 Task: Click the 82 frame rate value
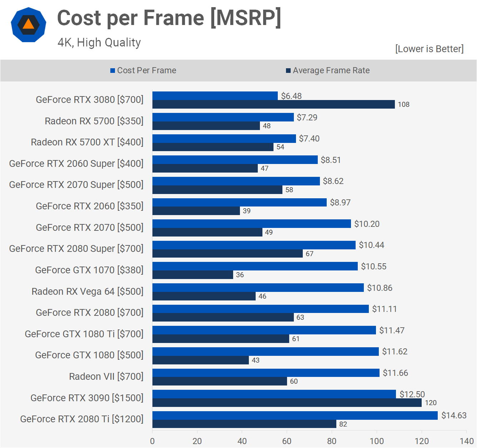pyautogui.click(x=343, y=424)
